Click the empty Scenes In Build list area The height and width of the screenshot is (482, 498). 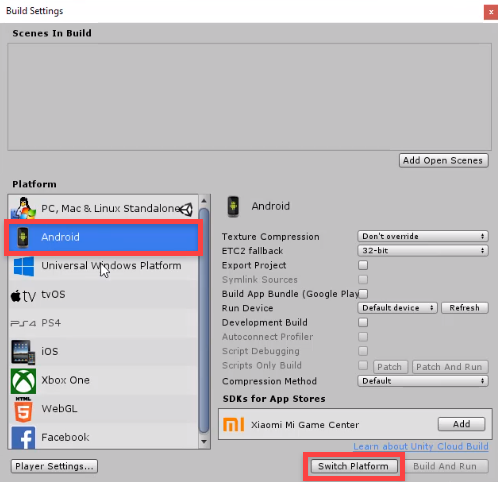click(x=249, y=97)
